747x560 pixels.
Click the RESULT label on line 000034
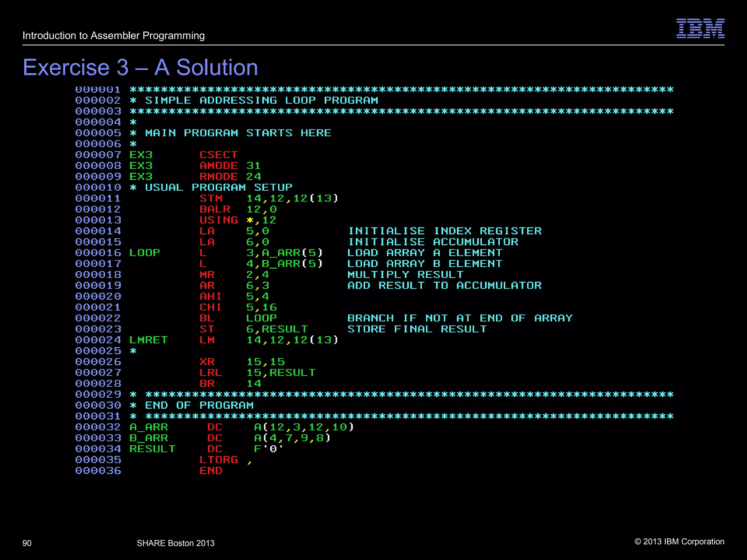click(152, 449)
